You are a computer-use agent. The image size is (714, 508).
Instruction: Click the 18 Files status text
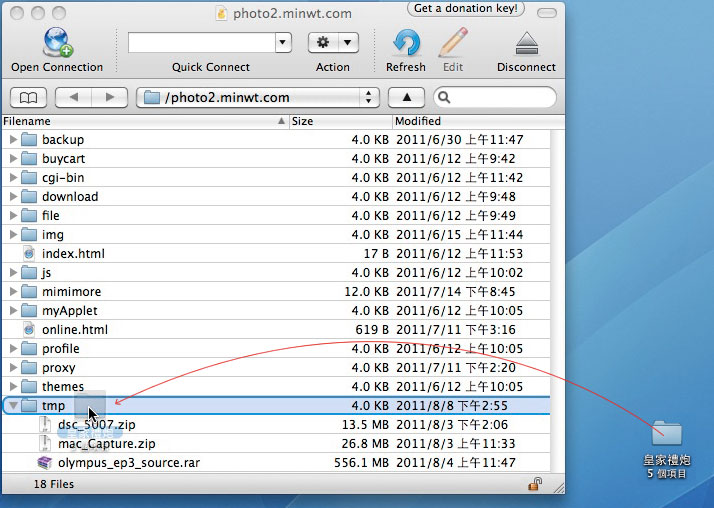pyautogui.click(x=54, y=484)
